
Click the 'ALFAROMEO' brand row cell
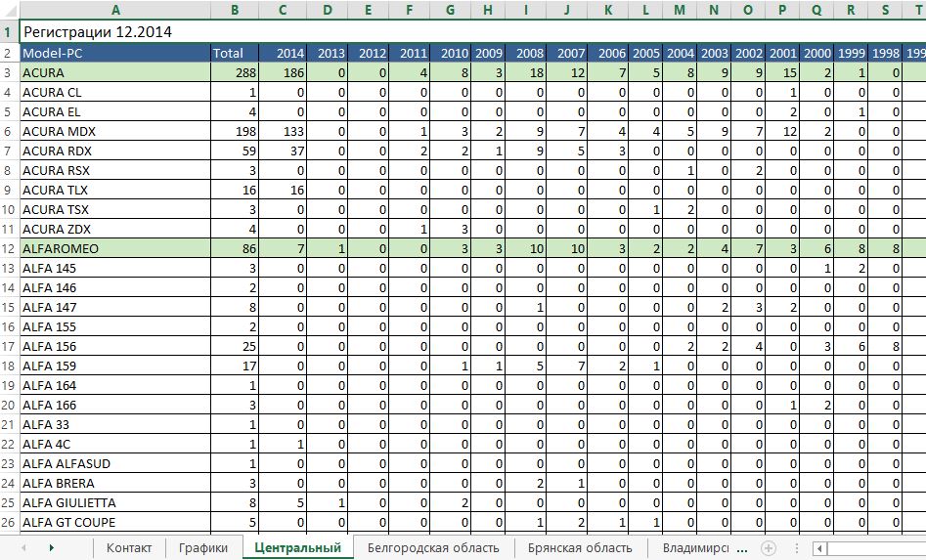[115, 248]
